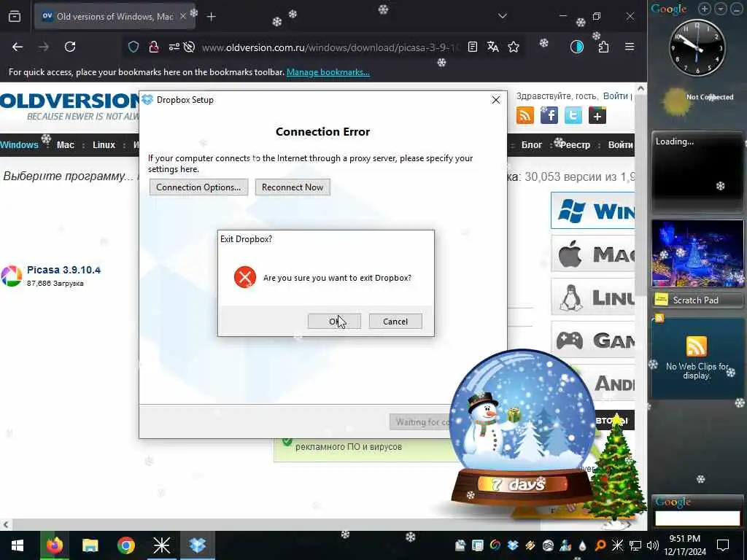This screenshot has height=560, width=747.
Task: Expand the list all tabs chevron
Action: [502, 16]
